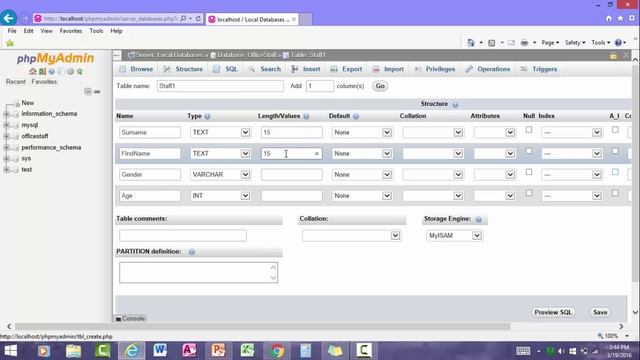Click the phpMyAdmin home icon
This screenshot has width=640, height=360.
(x=33, y=71)
